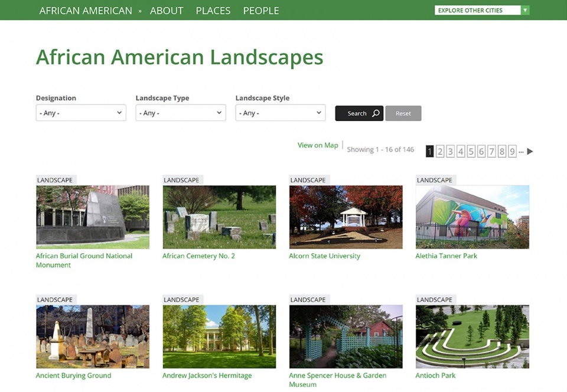Click the African American Landscapes heading

(x=180, y=57)
